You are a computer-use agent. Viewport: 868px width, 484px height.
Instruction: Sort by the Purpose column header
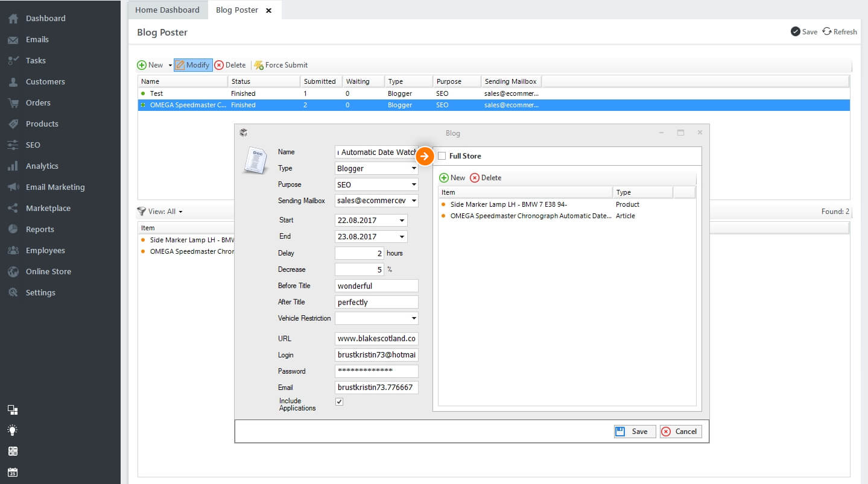click(457, 81)
